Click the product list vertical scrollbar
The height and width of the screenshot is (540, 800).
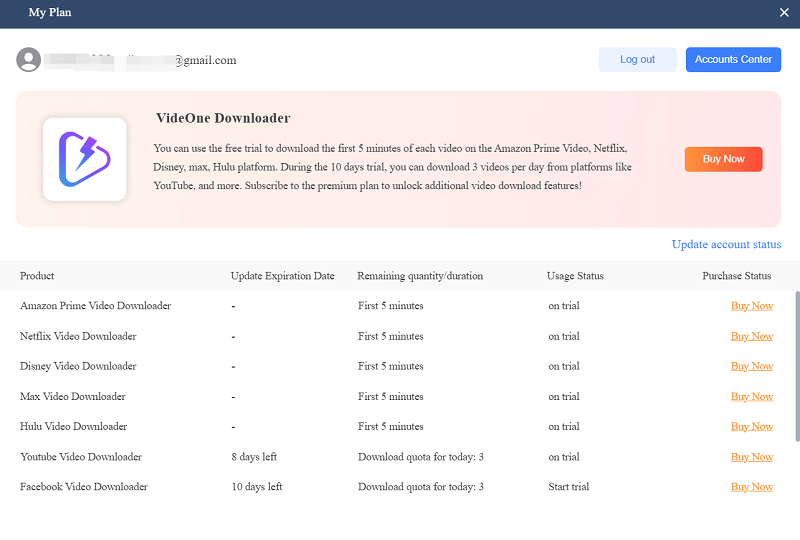pyautogui.click(x=796, y=380)
